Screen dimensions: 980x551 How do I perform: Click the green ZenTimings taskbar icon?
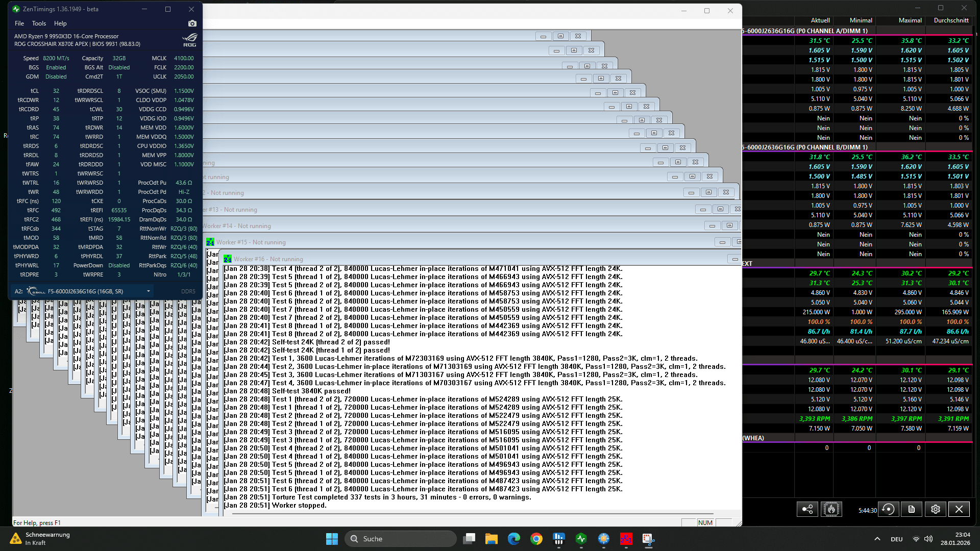tap(581, 539)
